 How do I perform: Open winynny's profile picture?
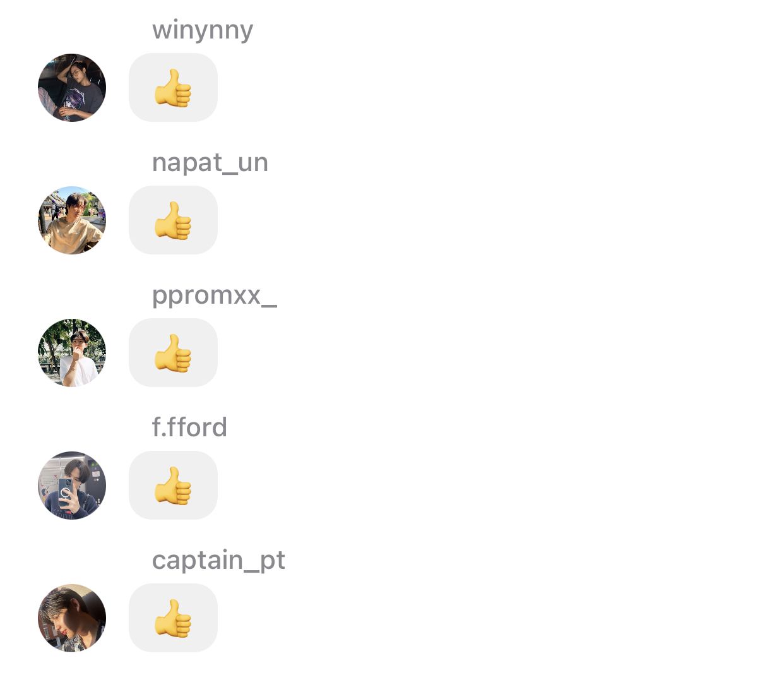(x=72, y=88)
